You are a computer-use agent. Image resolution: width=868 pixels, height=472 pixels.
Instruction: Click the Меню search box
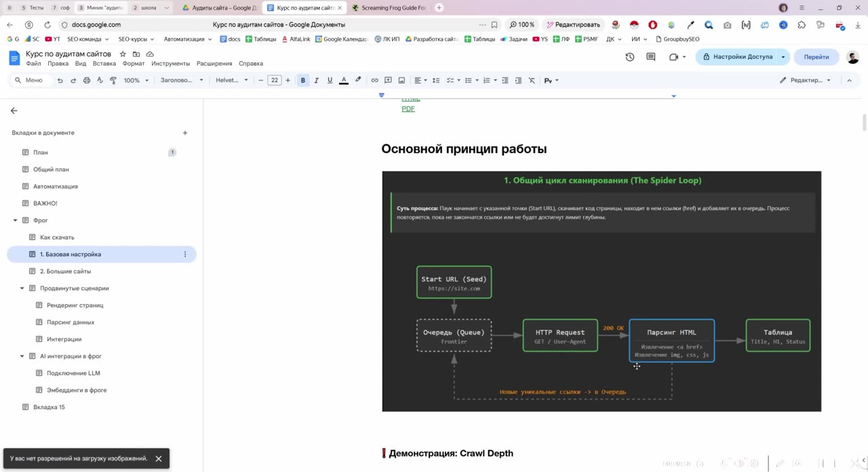click(x=33, y=80)
